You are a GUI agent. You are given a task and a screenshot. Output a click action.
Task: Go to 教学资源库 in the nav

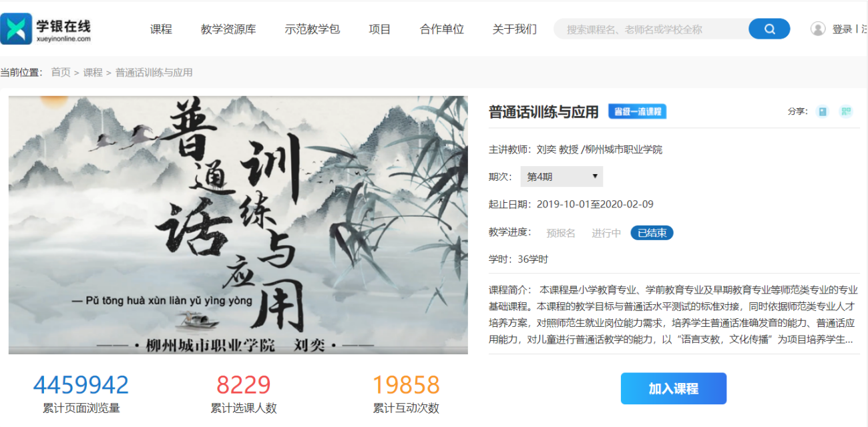[x=228, y=29]
